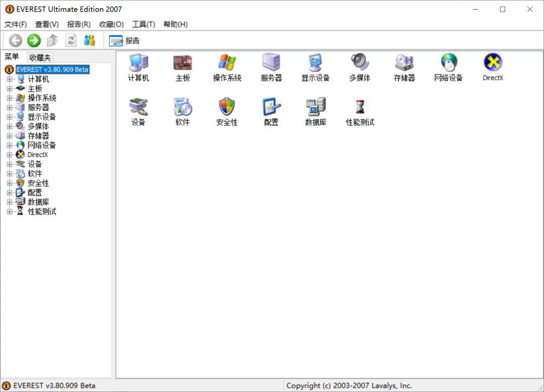544x392 pixels.
Task: Select 服务器 in the tree
Action: 38,107
